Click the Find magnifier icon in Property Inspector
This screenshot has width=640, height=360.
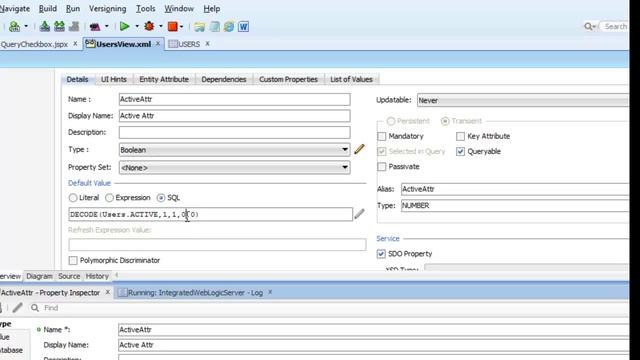(x=35, y=308)
